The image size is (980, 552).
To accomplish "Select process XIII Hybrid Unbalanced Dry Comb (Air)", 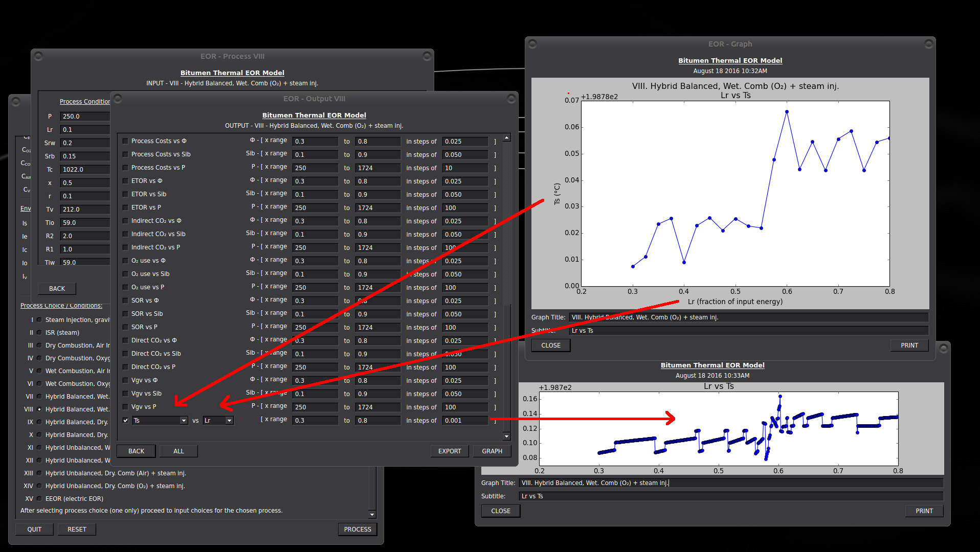I will (39, 473).
